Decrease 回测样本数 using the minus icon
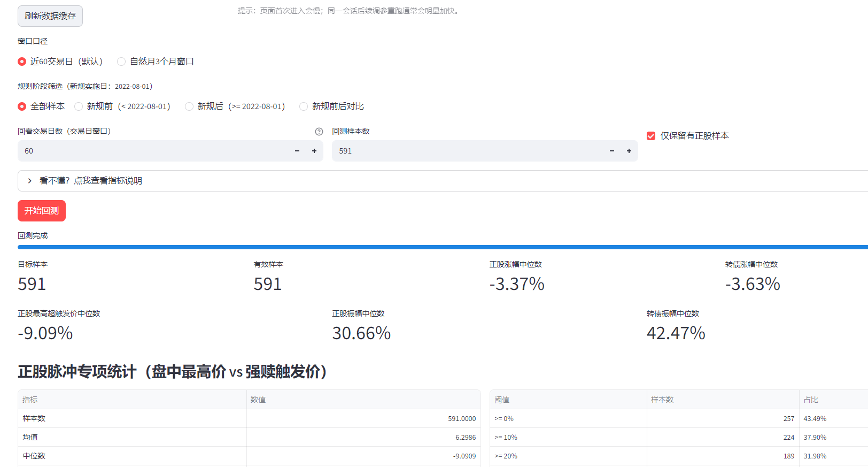The image size is (868, 467). pos(612,151)
